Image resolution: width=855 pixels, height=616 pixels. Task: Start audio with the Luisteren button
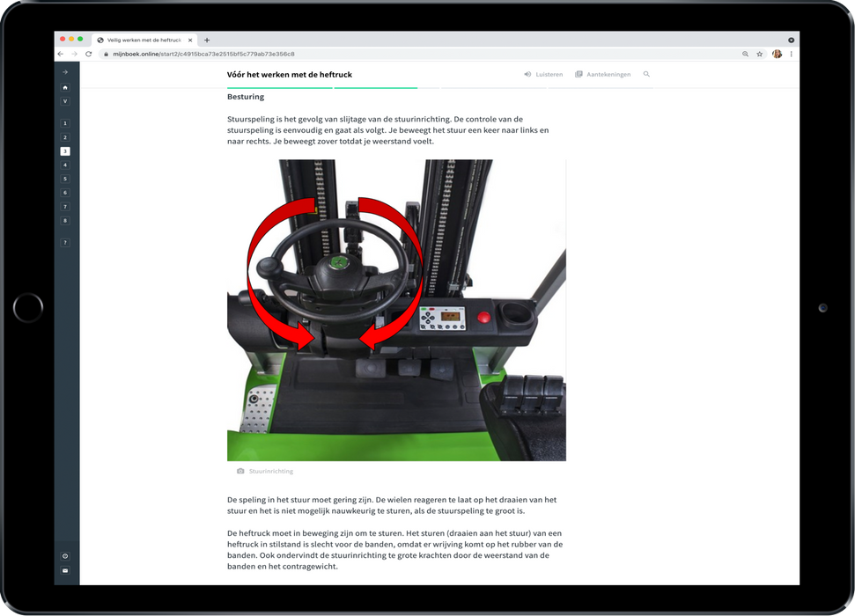click(x=543, y=75)
